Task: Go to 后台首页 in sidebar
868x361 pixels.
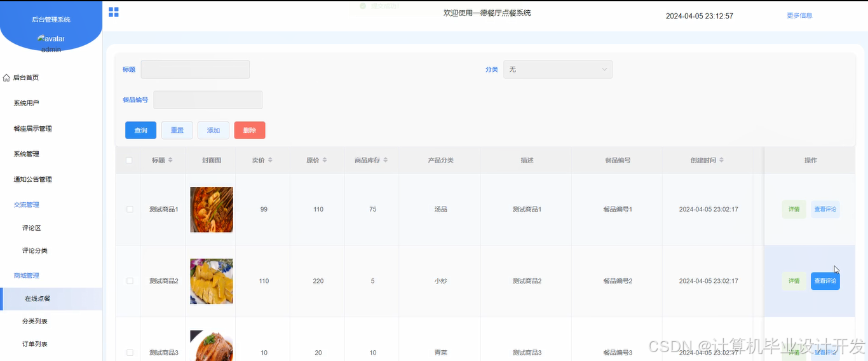Action: click(x=26, y=78)
